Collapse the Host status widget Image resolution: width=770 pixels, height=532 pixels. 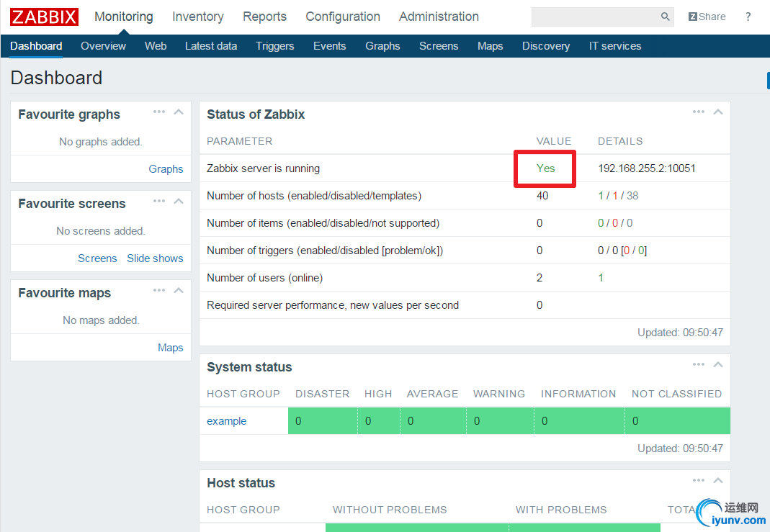(718, 480)
